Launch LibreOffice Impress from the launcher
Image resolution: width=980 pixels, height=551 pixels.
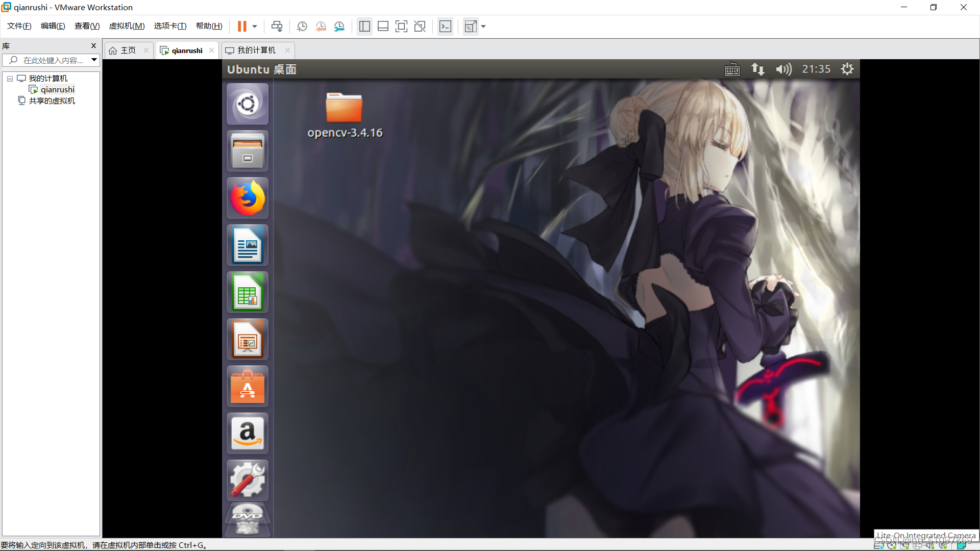click(x=248, y=339)
